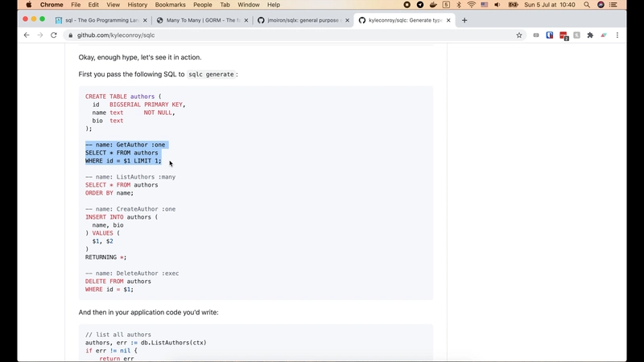The width and height of the screenshot is (644, 362).
Task: Close the kyleconroy/sqlc tab
Action: pos(448,20)
